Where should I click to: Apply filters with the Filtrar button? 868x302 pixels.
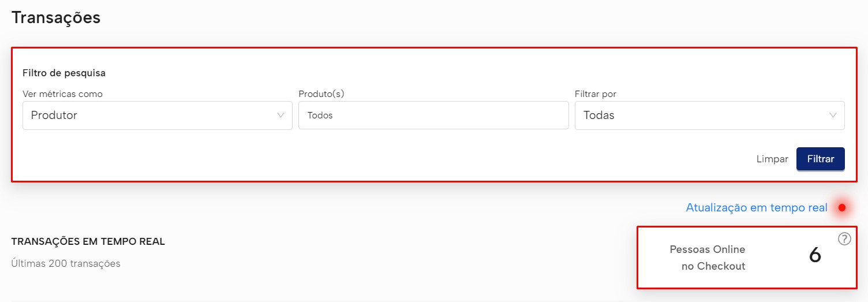click(x=821, y=159)
